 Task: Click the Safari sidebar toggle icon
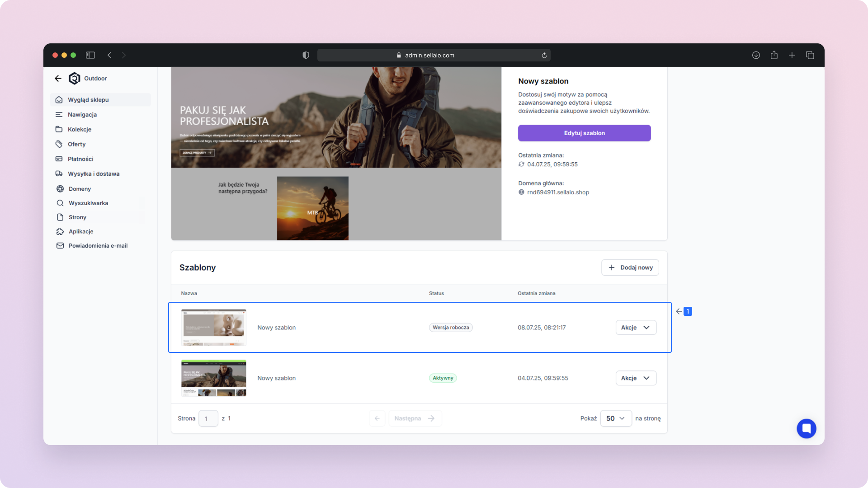90,55
